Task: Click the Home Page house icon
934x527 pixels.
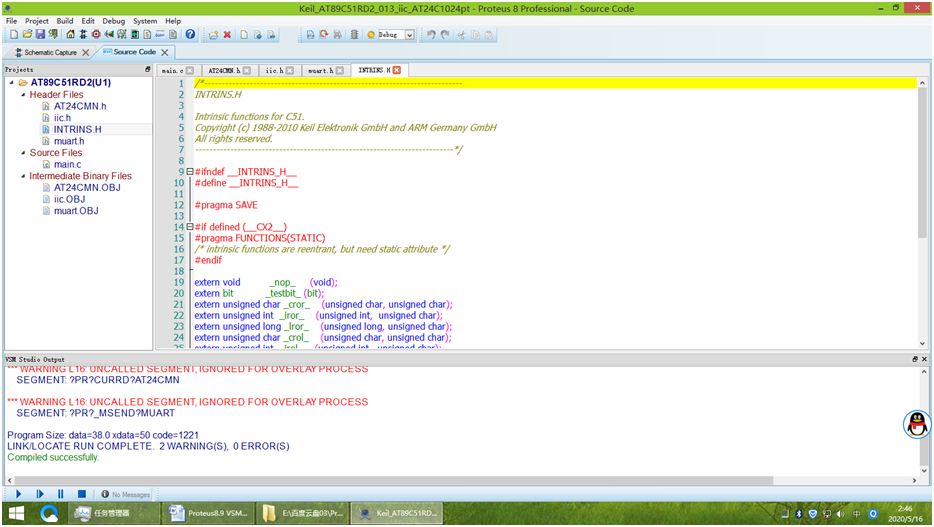Action: (70, 35)
